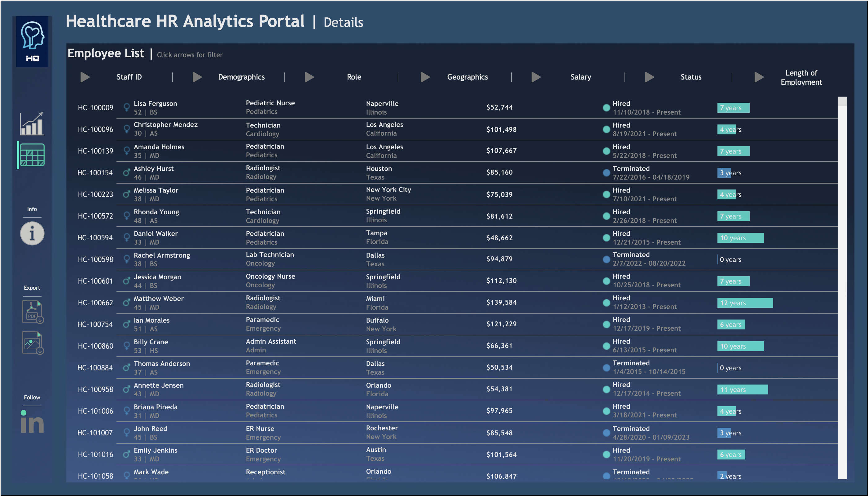Click the Info circle icon
The image size is (868, 496).
tap(32, 234)
